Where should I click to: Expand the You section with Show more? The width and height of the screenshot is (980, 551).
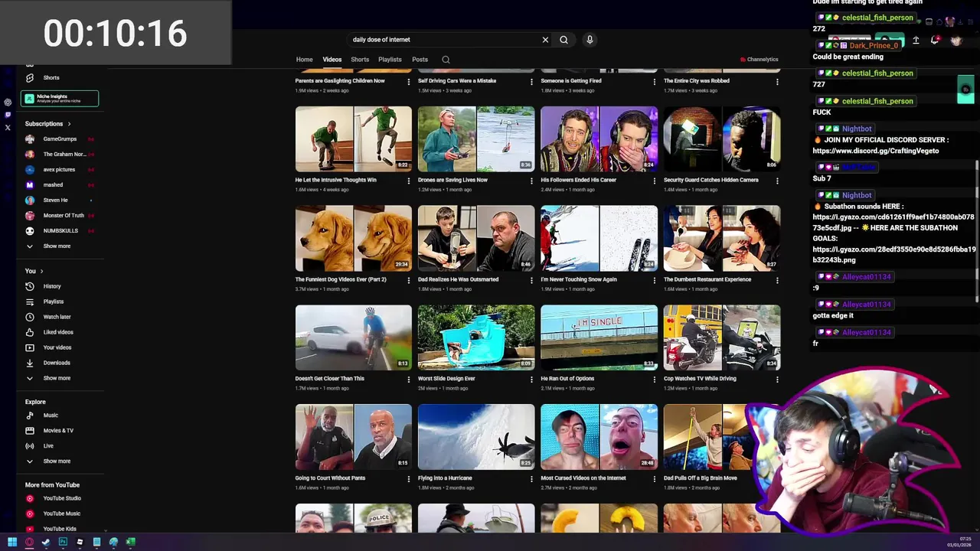(60, 378)
